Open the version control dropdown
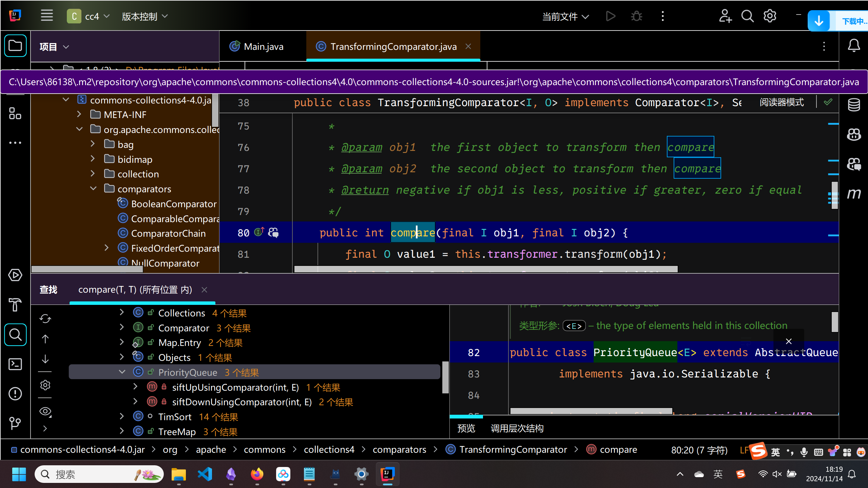 [145, 16]
